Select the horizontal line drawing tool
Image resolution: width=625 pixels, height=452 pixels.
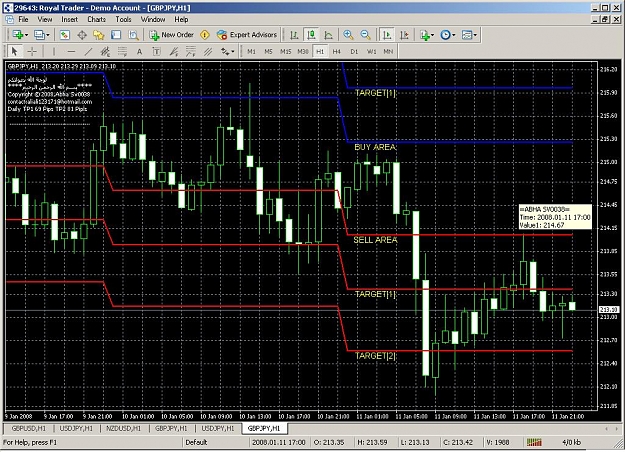(x=71, y=51)
